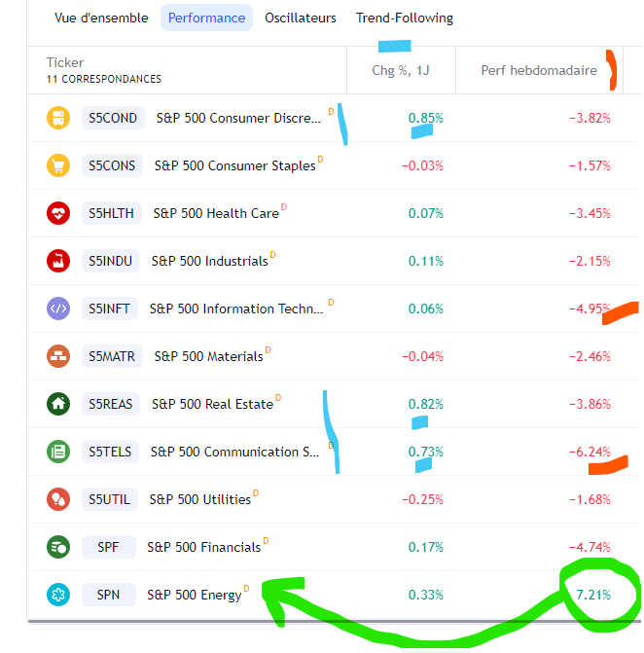Click the S5HLTH heart health icon
Screen dimensions: 644x653
[58, 213]
